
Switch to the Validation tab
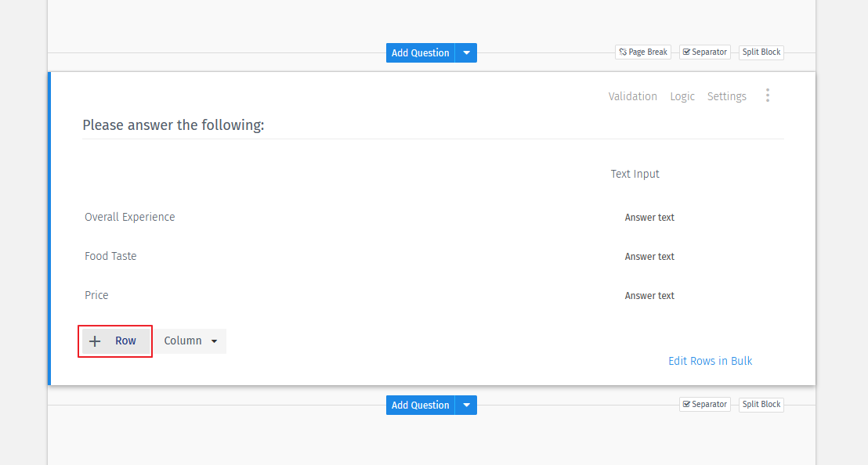click(x=632, y=96)
